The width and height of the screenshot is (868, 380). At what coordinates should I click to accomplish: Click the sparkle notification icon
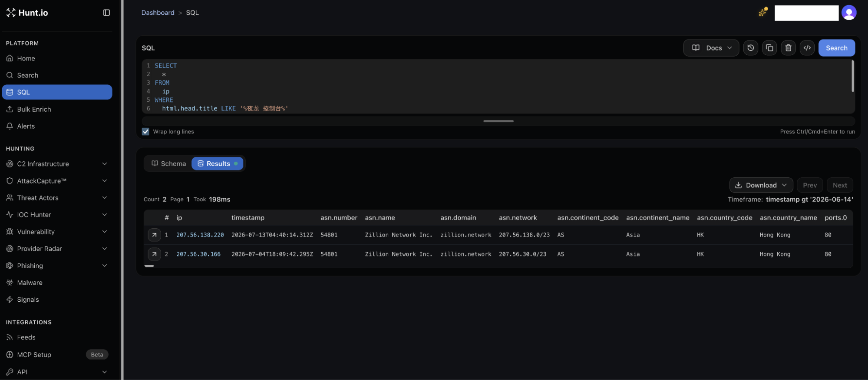click(x=762, y=12)
